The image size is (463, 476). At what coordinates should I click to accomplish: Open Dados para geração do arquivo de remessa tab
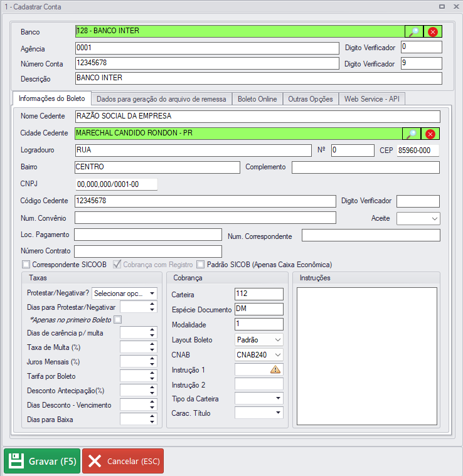click(x=161, y=99)
